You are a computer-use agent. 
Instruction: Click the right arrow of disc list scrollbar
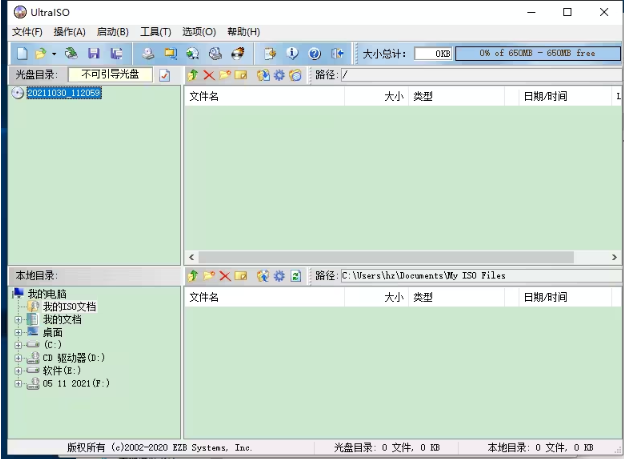coord(614,257)
